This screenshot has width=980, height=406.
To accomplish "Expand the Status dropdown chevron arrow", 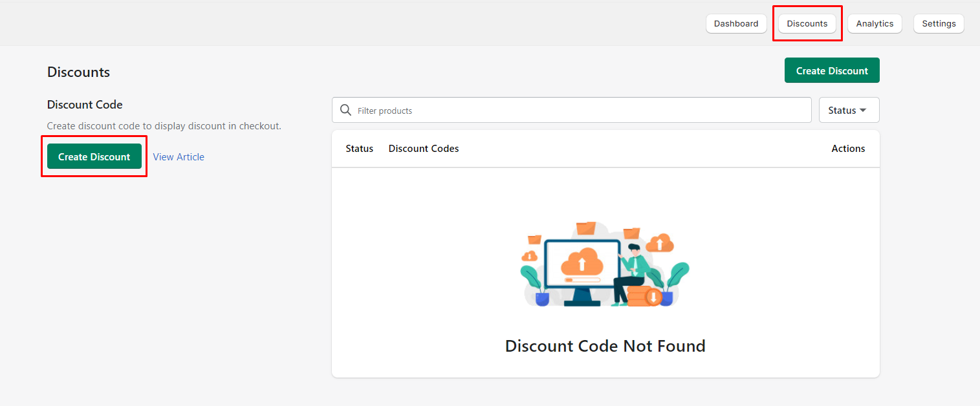I will (x=864, y=111).
